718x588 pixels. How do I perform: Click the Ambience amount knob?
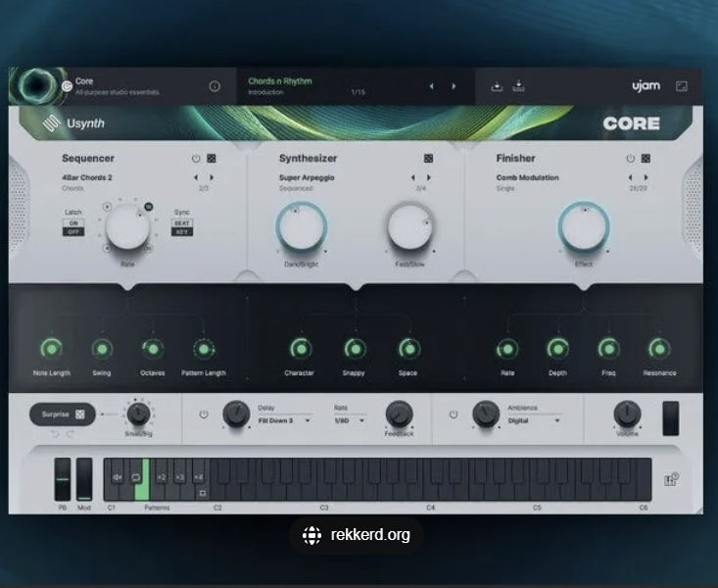pos(486,414)
